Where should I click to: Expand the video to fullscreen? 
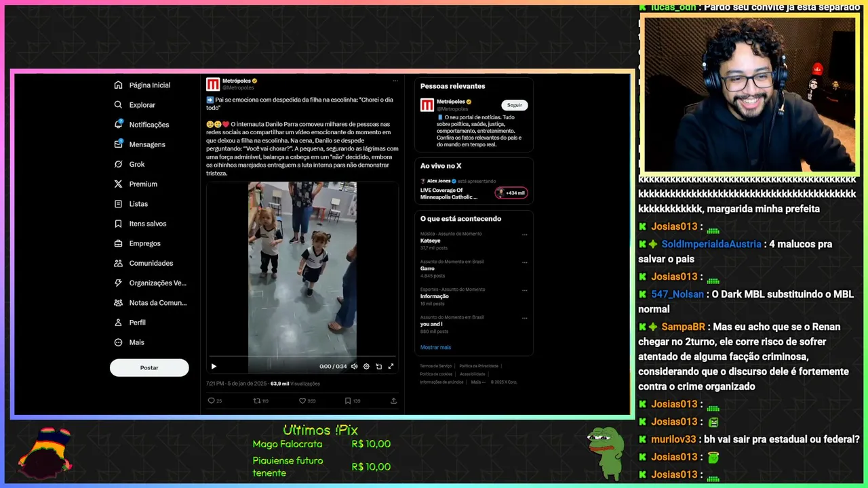[391, 366]
